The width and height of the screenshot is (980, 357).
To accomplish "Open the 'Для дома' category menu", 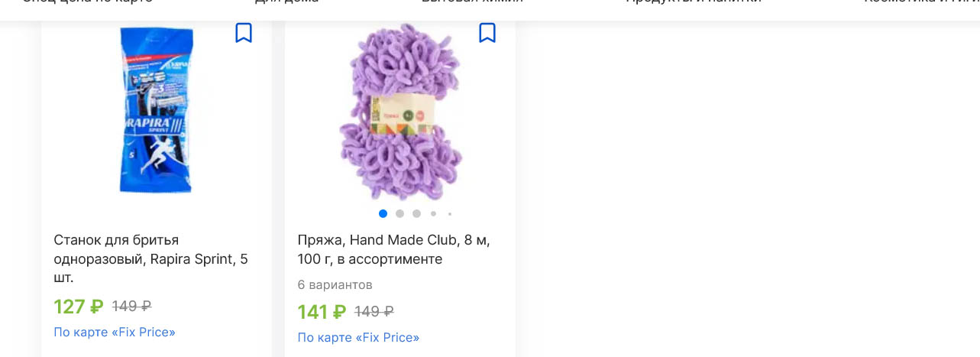I will [x=286, y=2].
